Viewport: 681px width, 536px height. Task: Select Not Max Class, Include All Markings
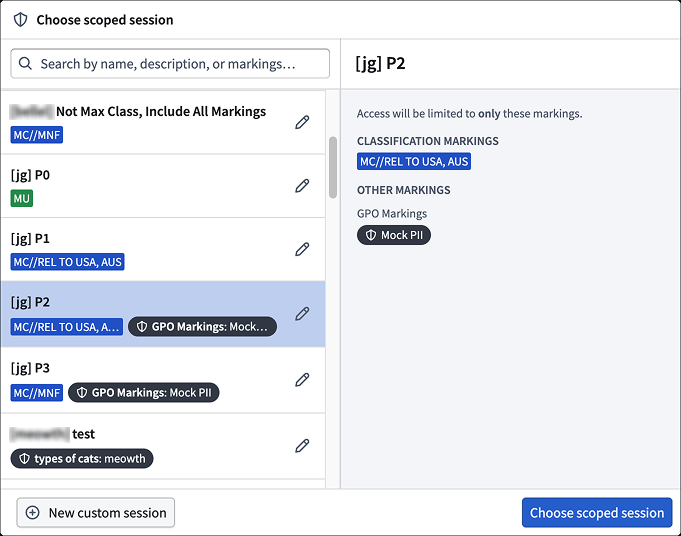pyautogui.click(x=163, y=122)
